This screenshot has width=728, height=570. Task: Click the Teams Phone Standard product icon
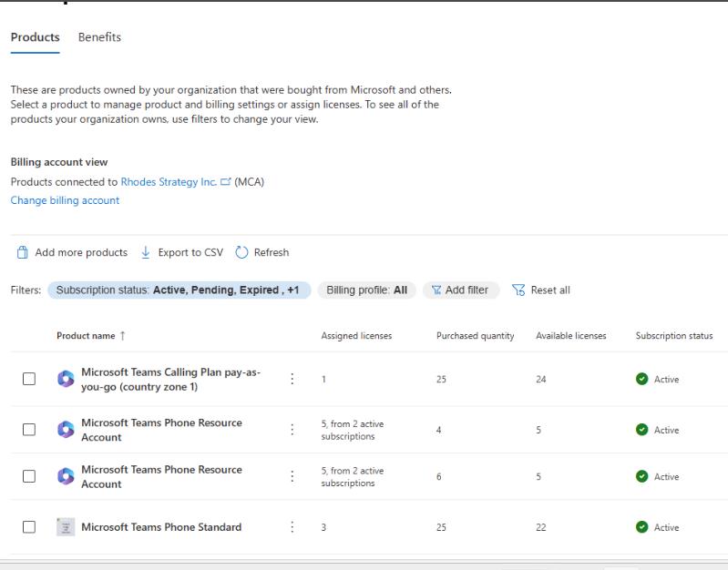click(66, 527)
